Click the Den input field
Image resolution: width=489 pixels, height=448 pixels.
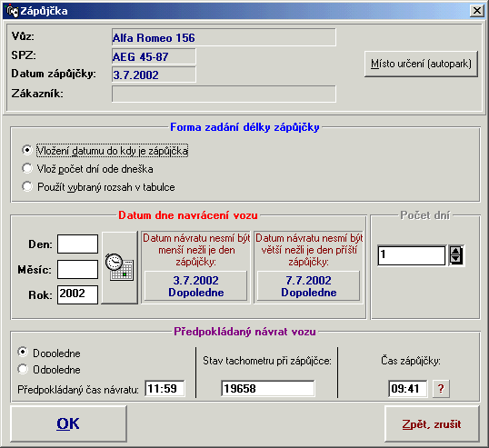[77, 244]
